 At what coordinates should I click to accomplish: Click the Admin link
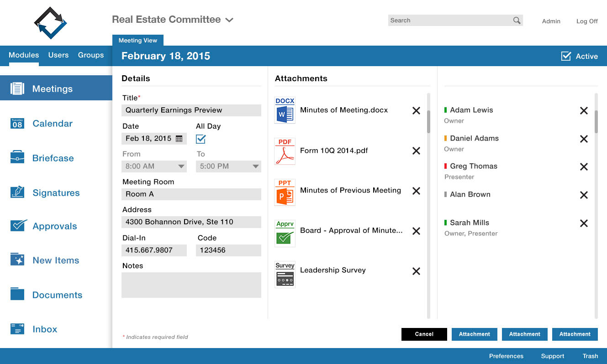pyautogui.click(x=551, y=21)
